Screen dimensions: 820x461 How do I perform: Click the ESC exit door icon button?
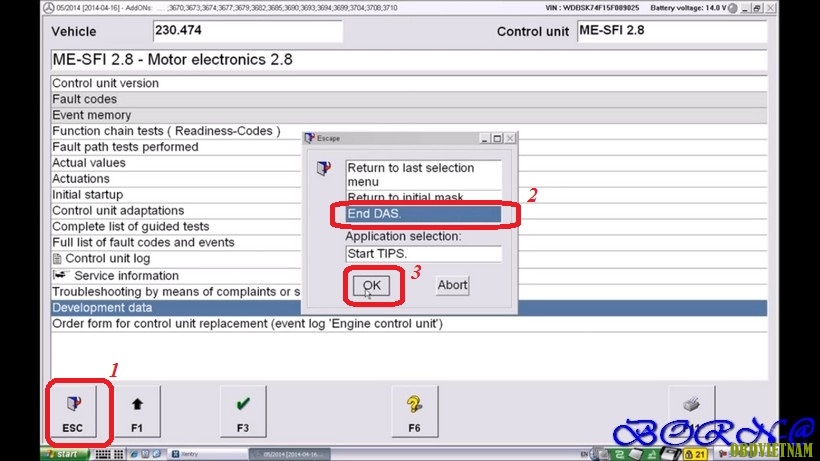coord(73,412)
